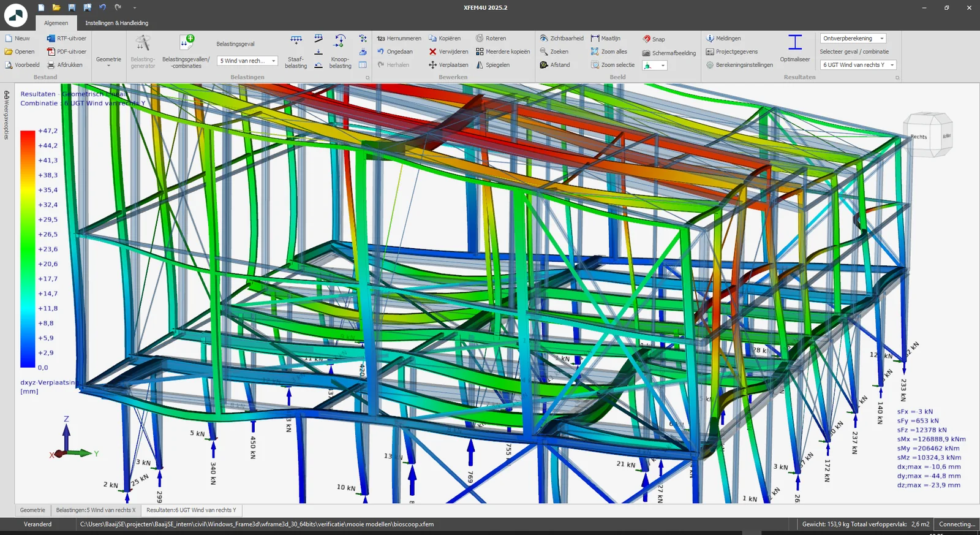Click the 'Rechts' face of view cube
The image size is (980, 535).
918,137
